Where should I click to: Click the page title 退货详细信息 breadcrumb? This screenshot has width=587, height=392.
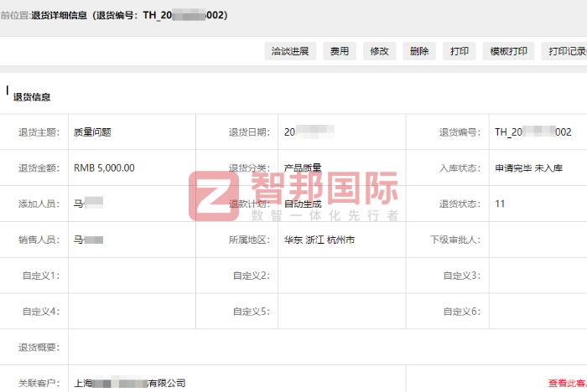[61, 15]
